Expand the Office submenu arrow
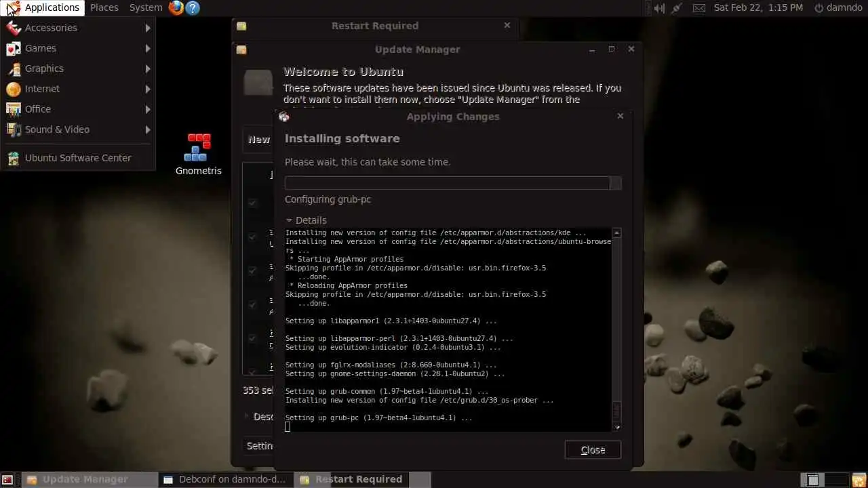This screenshot has width=868, height=488. tap(147, 109)
